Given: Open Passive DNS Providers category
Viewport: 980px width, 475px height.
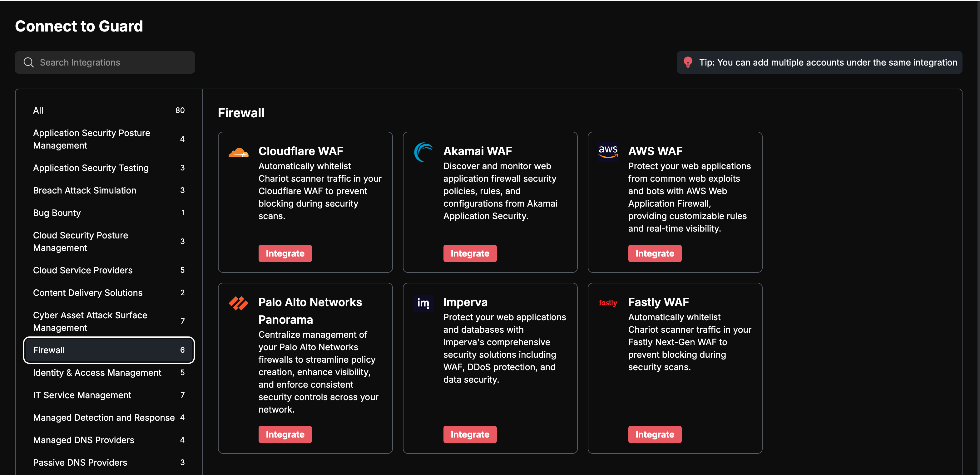Looking at the screenshot, I should coord(109,462).
